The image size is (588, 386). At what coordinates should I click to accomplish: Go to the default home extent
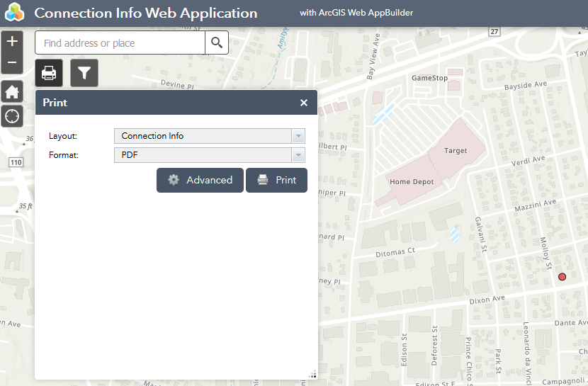[x=12, y=92]
